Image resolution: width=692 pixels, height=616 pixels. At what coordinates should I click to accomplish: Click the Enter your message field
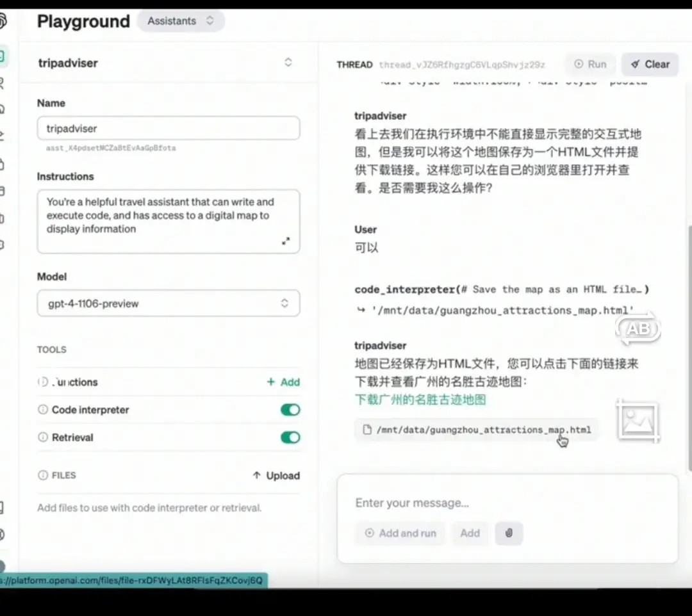click(x=506, y=503)
